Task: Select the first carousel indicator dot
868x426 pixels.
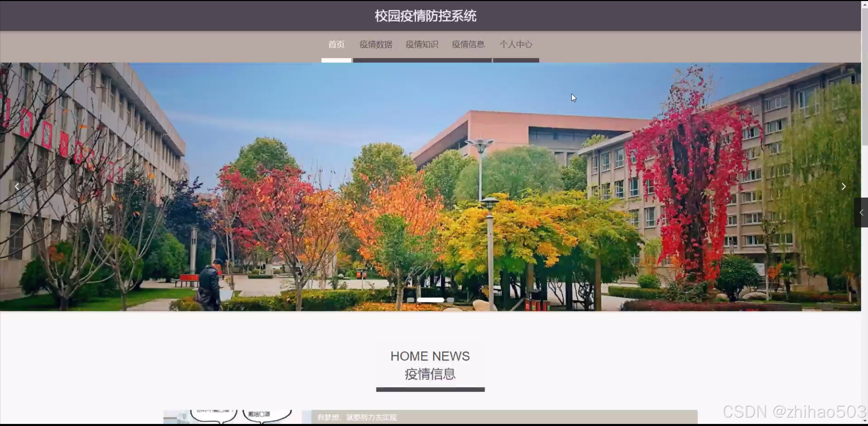Action: click(410, 300)
